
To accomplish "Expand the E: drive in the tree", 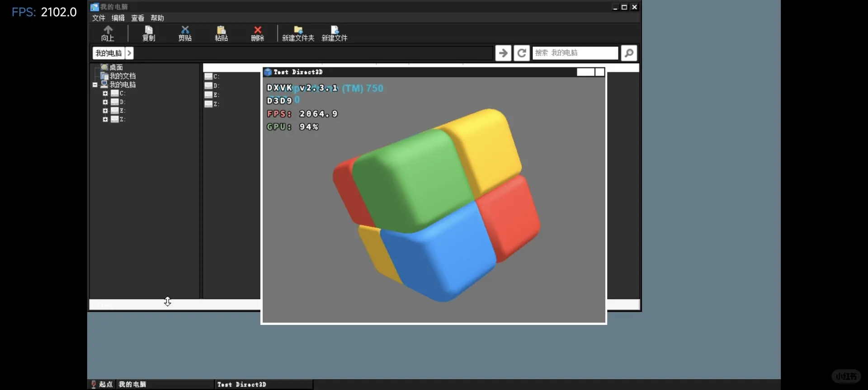I will coord(105,111).
